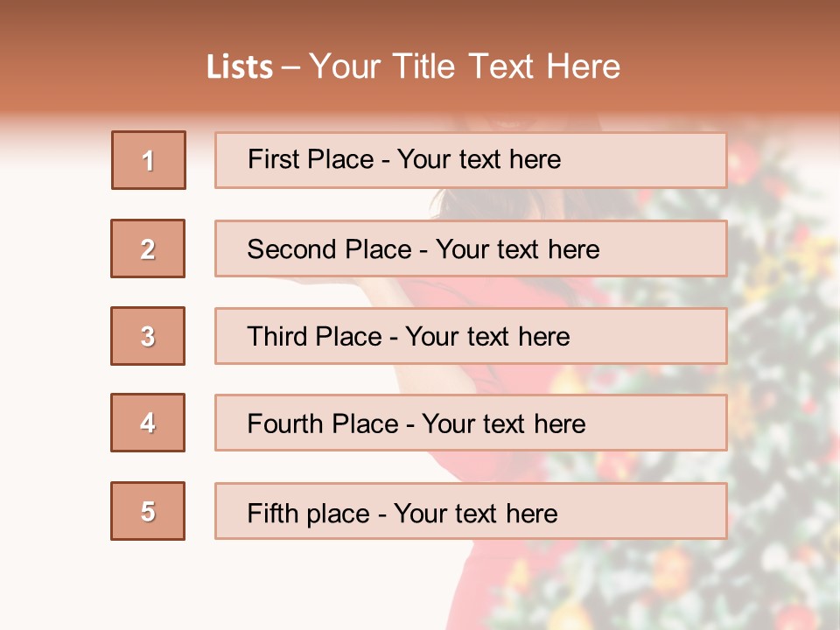Click the word 'First' in top row

tap(276, 160)
